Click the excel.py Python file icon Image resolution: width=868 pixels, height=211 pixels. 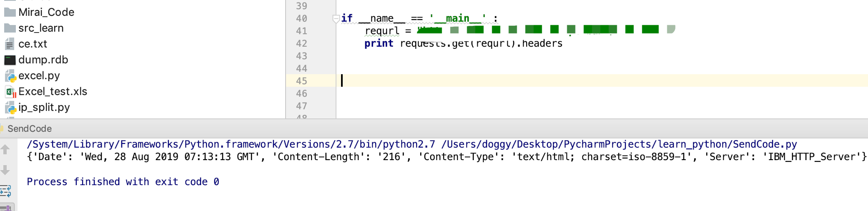pos(10,75)
